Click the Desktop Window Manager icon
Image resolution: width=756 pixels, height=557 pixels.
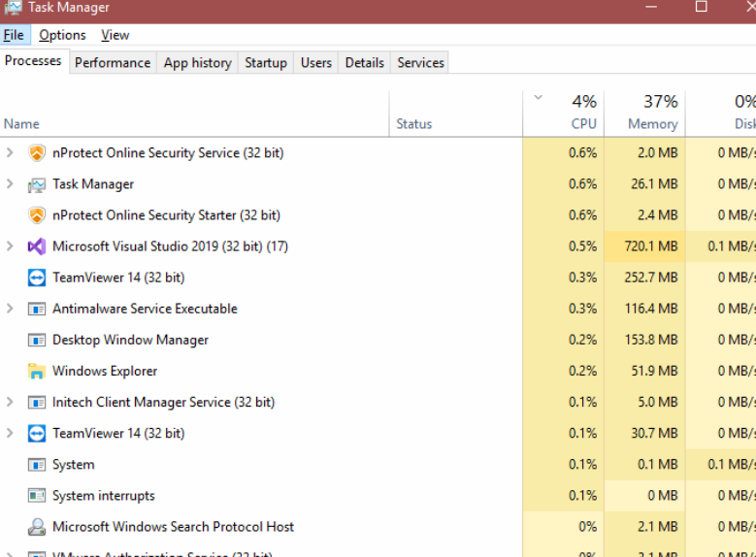pyautogui.click(x=37, y=340)
